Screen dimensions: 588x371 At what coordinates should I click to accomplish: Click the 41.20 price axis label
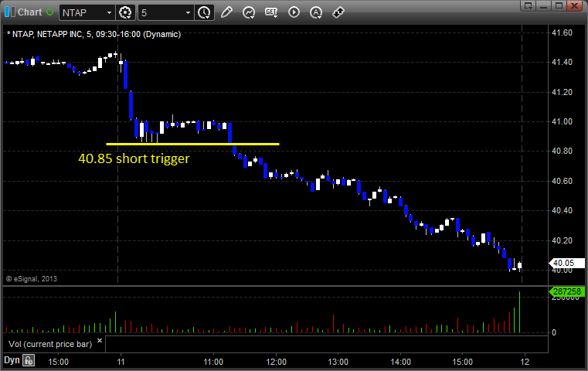[x=563, y=92]
